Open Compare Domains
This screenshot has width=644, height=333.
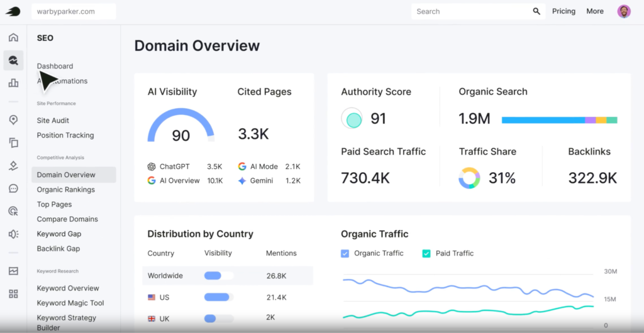(67, 219)
